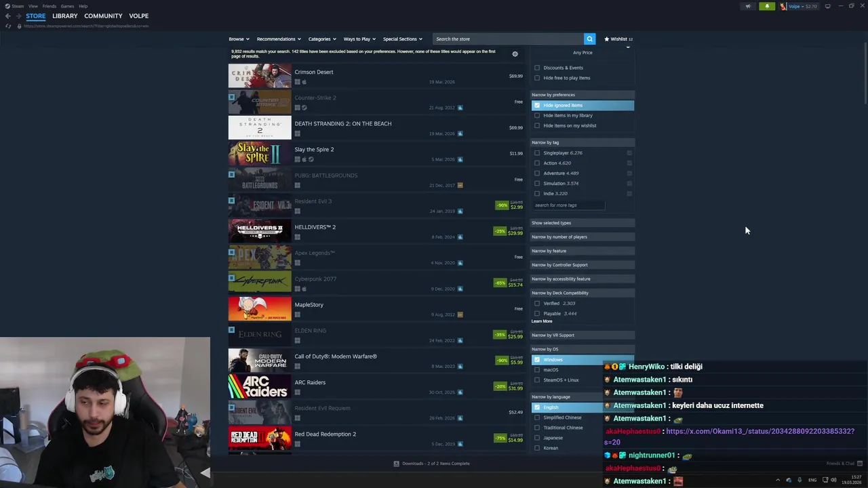The image size is (868, 488).
Task: Go back with the Steam back arrow
Action: click(x=7, y=16)
